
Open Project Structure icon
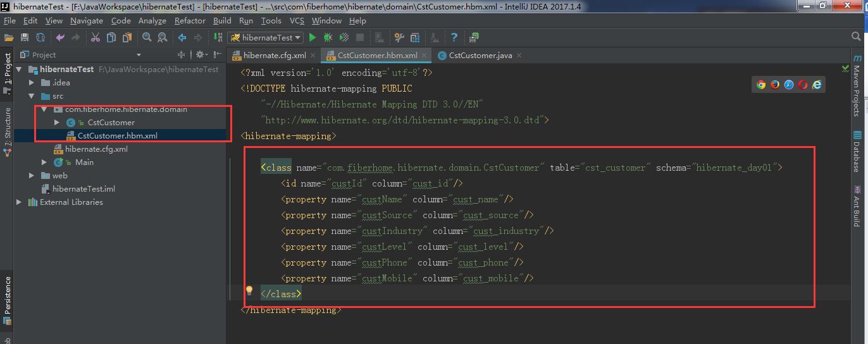[415, 37]
